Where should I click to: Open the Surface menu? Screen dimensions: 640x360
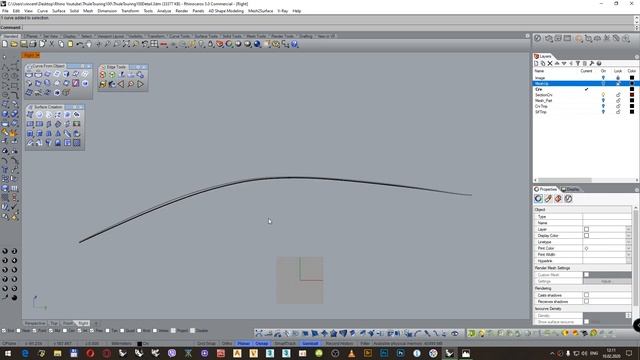[x=58, y=11]
